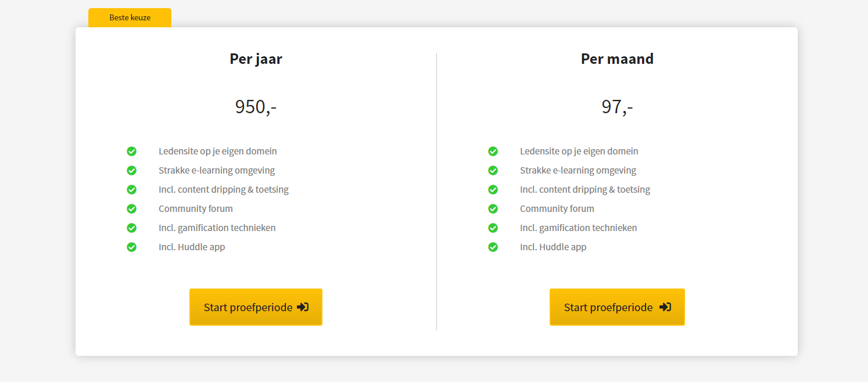Click the 950,- yearly price
868x382 pixels.
pyautogui.click(x=256, y=107)
